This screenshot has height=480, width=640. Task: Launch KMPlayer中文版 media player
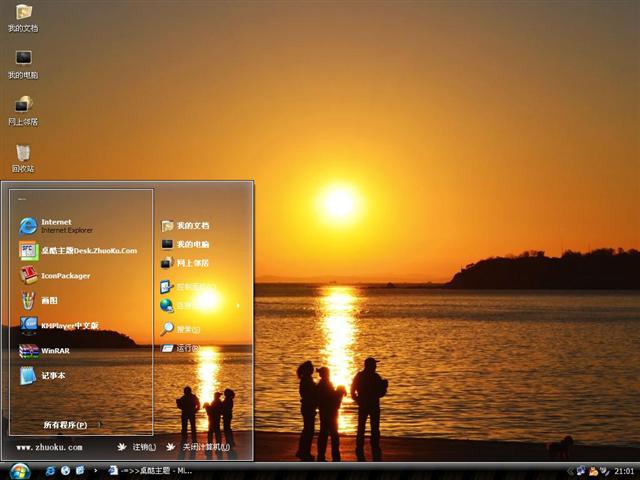(x=68, y=325)
